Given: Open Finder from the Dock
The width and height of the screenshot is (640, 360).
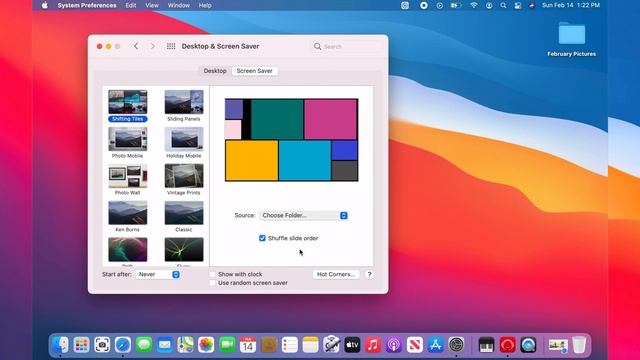Looking at the screenshot, I should (60, 345).
